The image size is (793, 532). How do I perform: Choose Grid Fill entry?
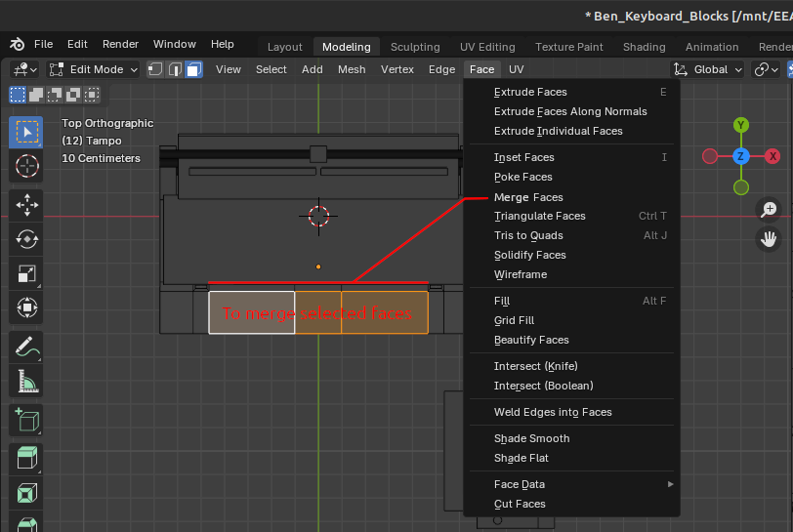coord(571,320)
